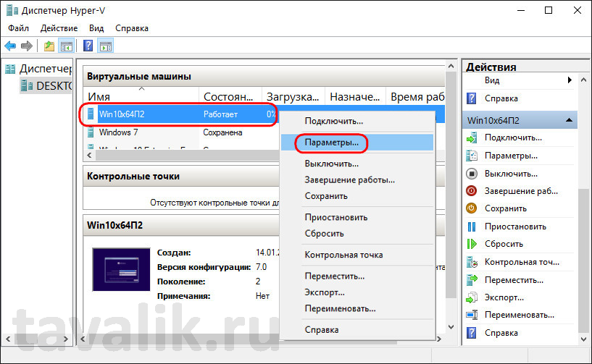
Task: Click the up-folder toolbar icon
Action: [49, 46]
